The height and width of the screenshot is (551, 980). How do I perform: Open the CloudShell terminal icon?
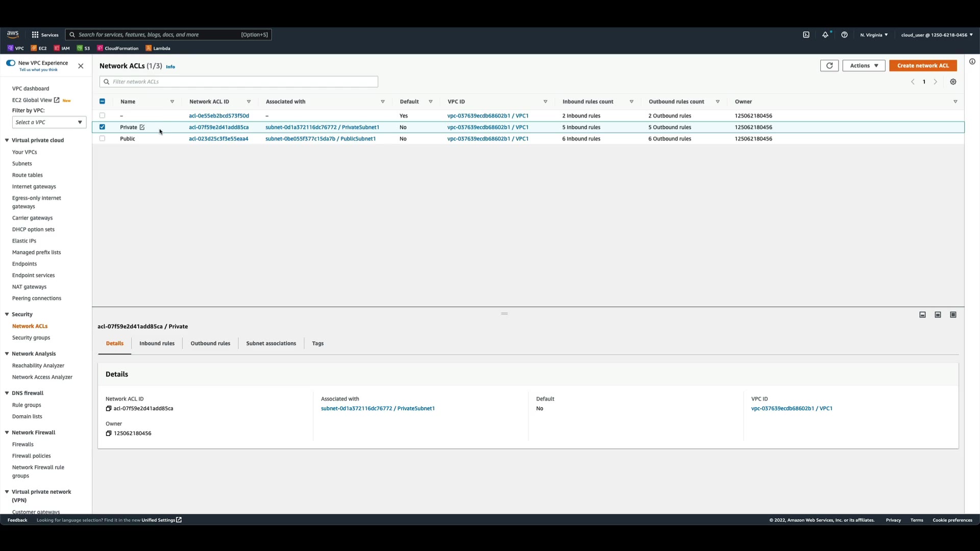(x=806, y=35)
